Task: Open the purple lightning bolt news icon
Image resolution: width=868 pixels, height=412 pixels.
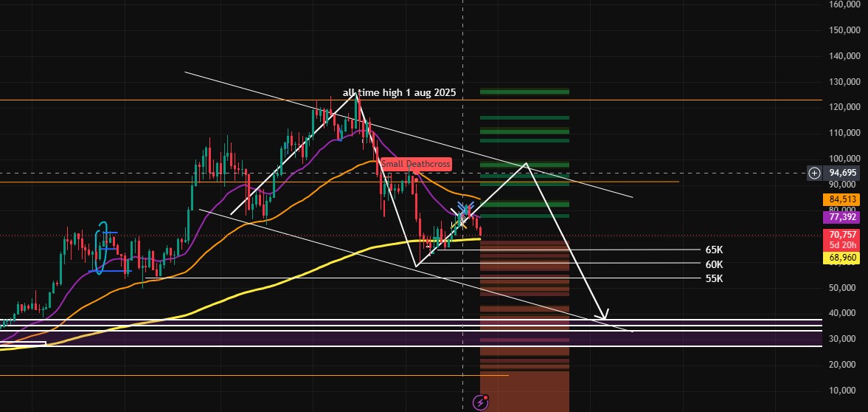Action: 480,402
